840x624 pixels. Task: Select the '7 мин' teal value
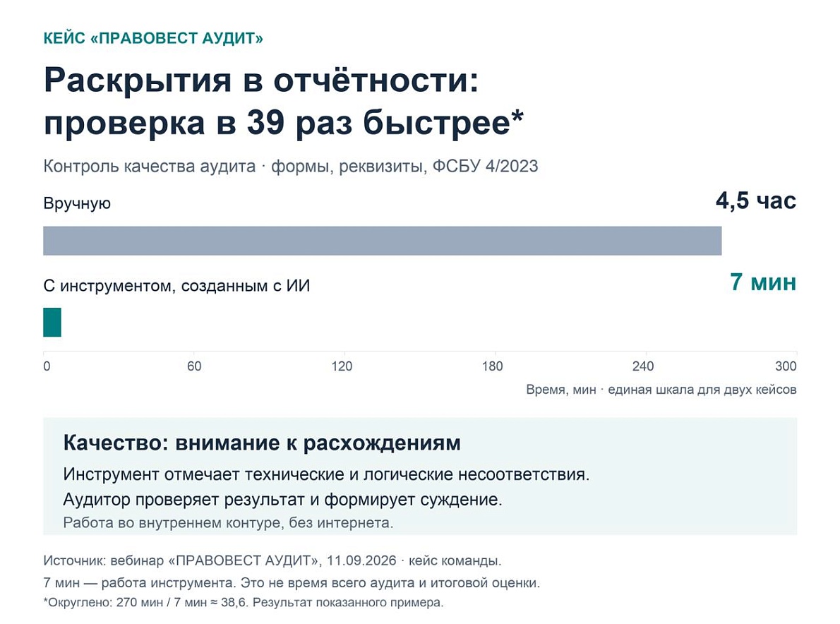pos(763,282)
